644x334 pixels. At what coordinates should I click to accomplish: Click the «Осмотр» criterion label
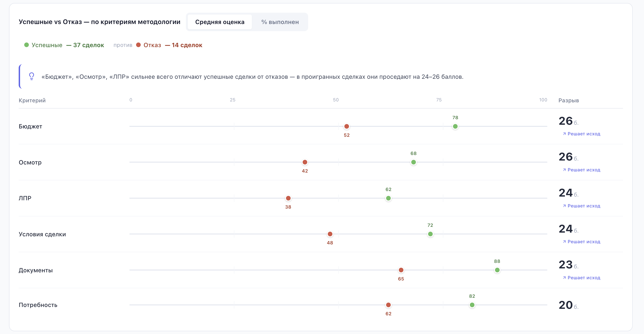coord(30,162)
